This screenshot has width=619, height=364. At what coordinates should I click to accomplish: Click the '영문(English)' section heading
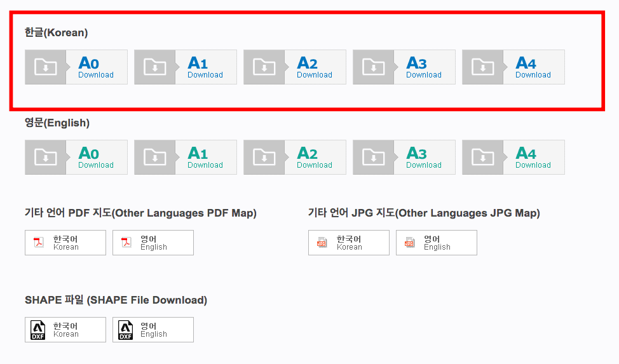(x=57, y=123)
